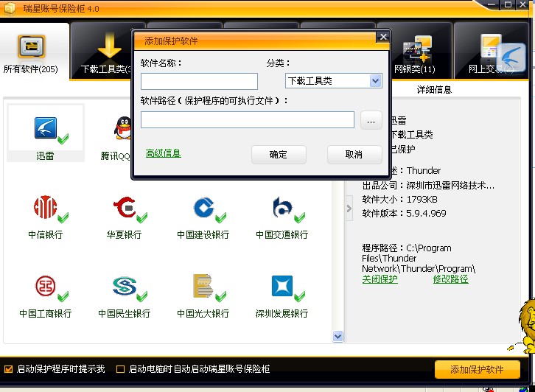Click the 软件大小：1793KB text
This screenshot has height=392, width=535.
coord(399,200)
